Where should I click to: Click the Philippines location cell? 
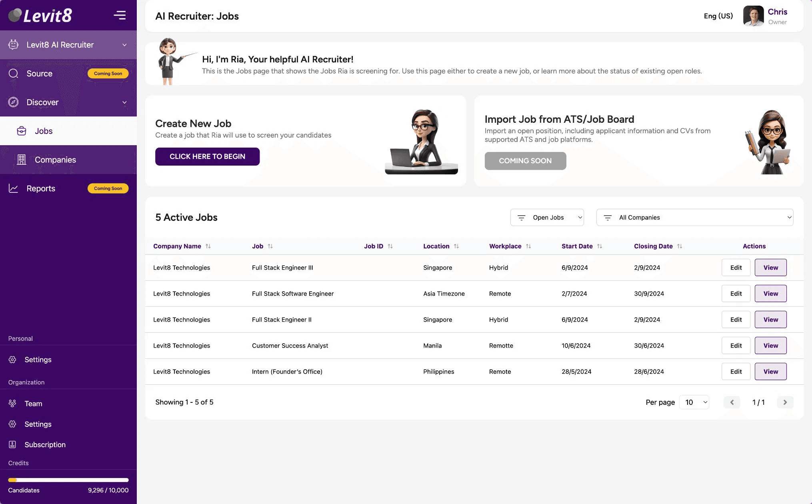[438, 372]
